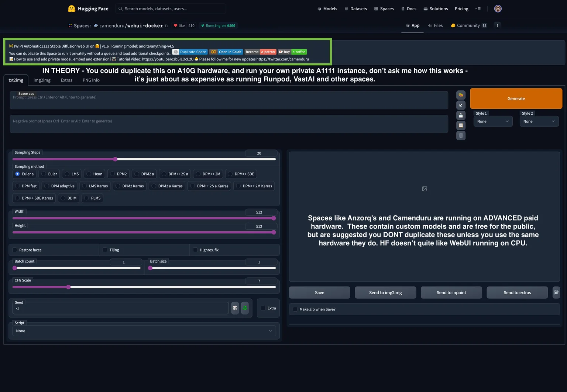Click the clipboard apply styles icon
Image resolution: width=567 pixels, height=392 pixels.
[461, 125]
